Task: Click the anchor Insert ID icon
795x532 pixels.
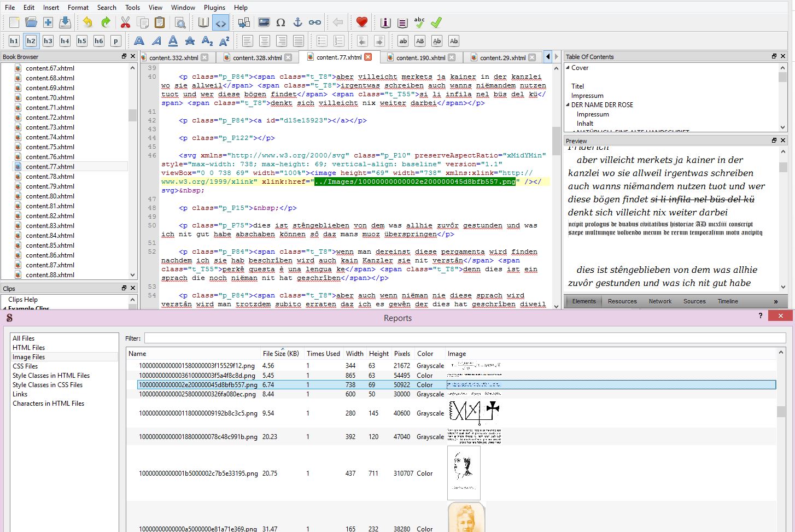Action: coord(297,23)
